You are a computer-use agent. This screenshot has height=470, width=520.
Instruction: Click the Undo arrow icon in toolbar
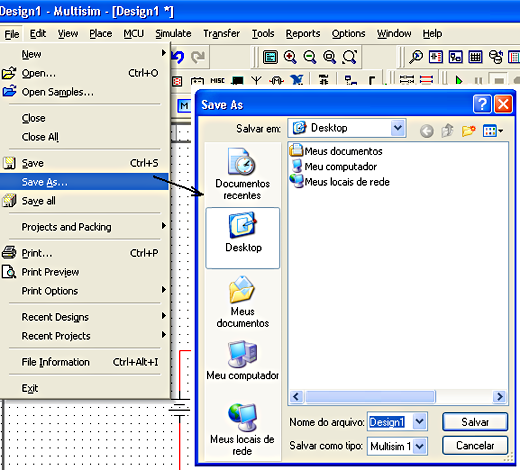coord(178,57)
